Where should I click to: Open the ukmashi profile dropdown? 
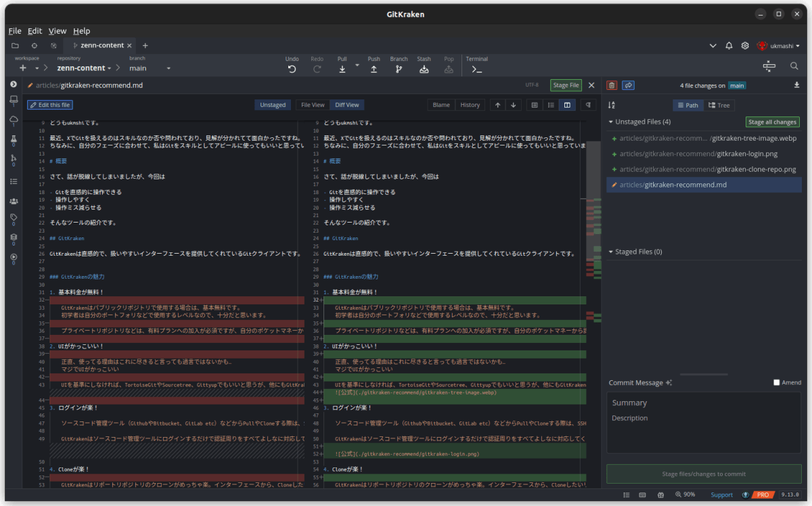click(778, 45)
